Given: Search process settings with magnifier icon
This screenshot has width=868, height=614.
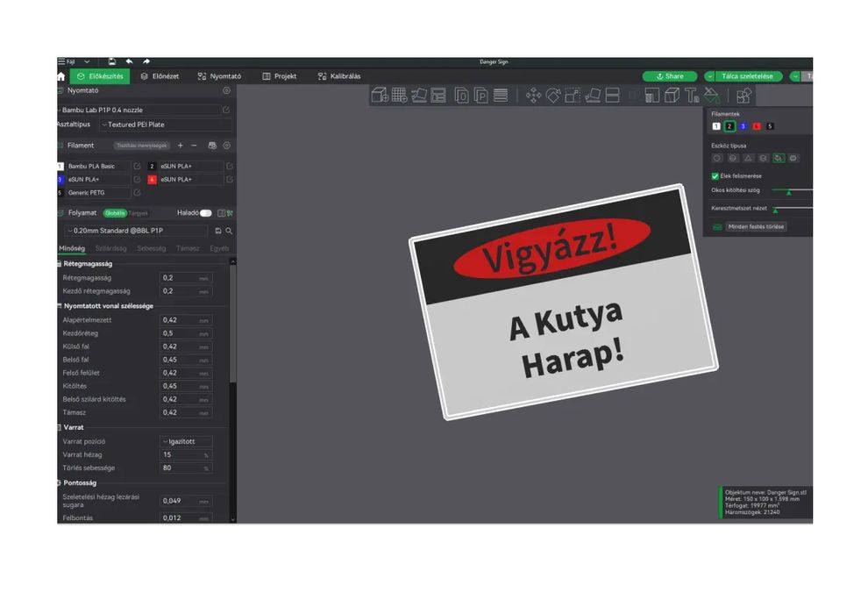Looking at the screenshot, I should pyautogui.click(x=229, y=231).
